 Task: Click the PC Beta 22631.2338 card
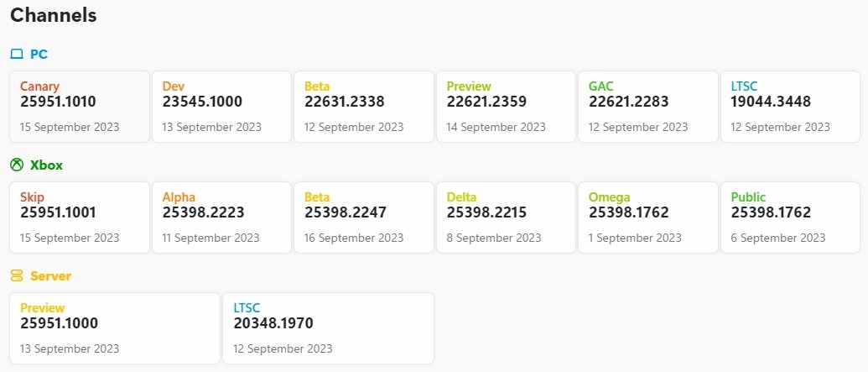point(364,107)
